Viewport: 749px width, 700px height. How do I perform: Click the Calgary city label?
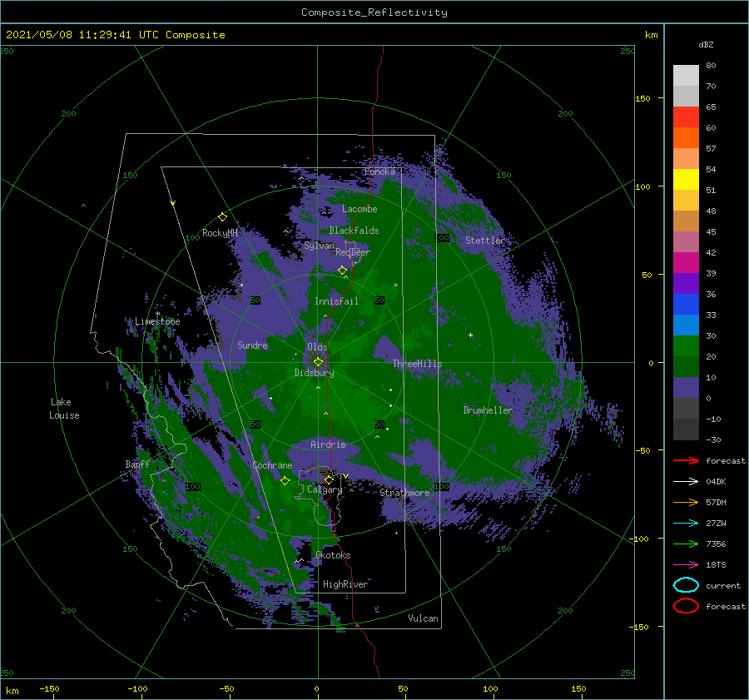325,489
